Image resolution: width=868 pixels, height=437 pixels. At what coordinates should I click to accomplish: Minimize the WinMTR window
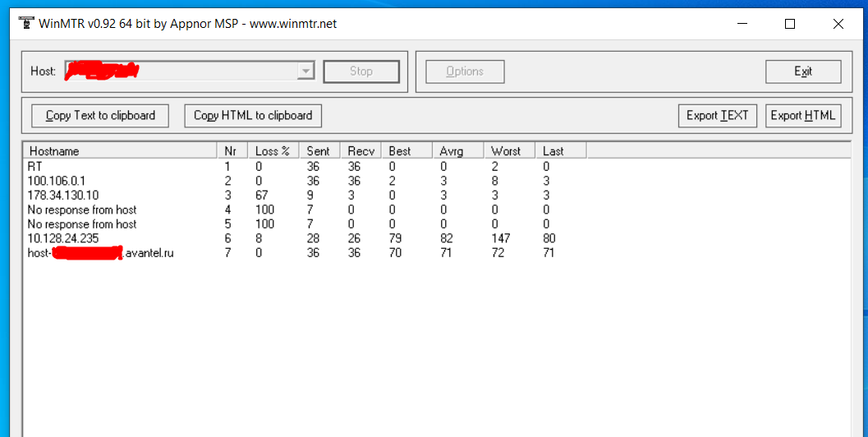click(x=742, y=24)
